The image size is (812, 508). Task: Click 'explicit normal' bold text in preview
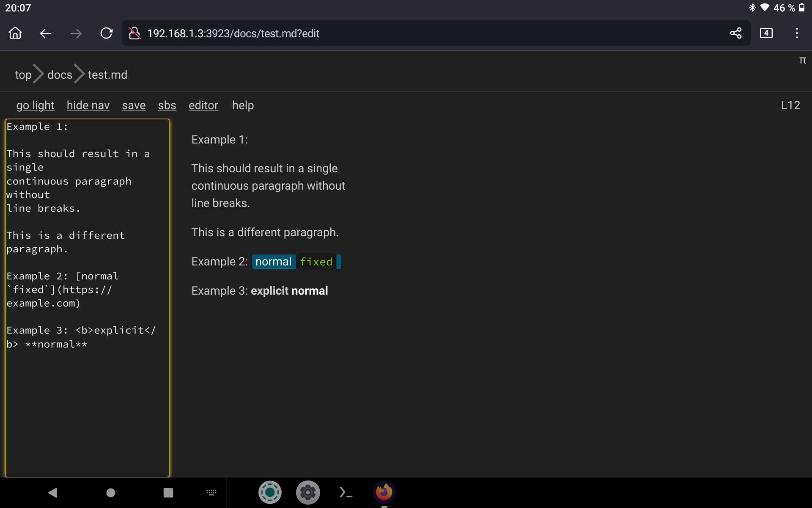(x=289, y=291)
